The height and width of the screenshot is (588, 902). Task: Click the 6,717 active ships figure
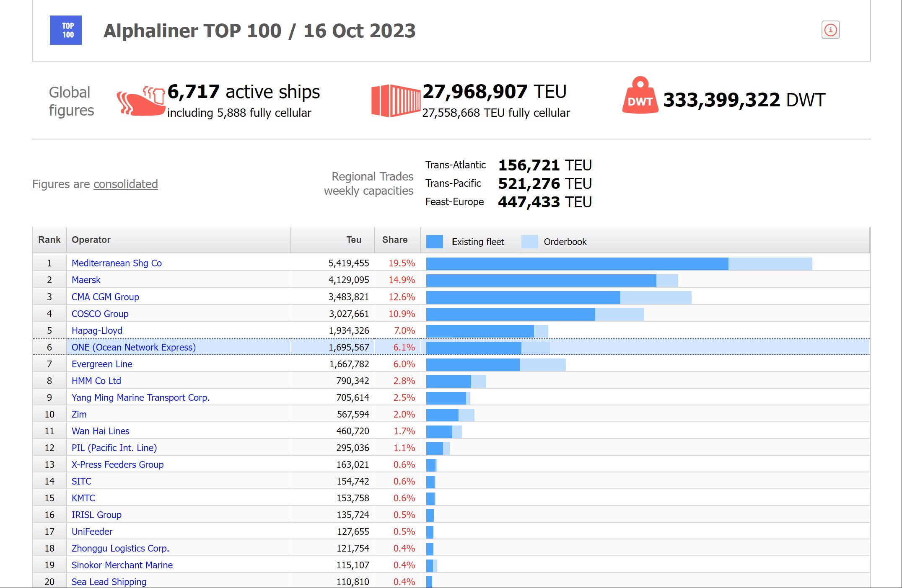[x=244, y=92]
